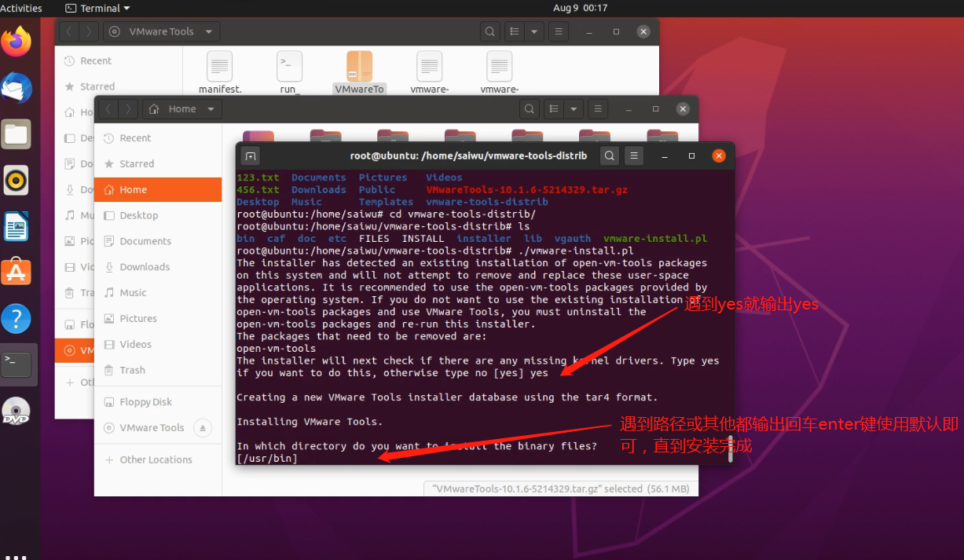Open Help from the dock
Image resolution: width=964 pixels, height=560 pixels.
point(16,319)
